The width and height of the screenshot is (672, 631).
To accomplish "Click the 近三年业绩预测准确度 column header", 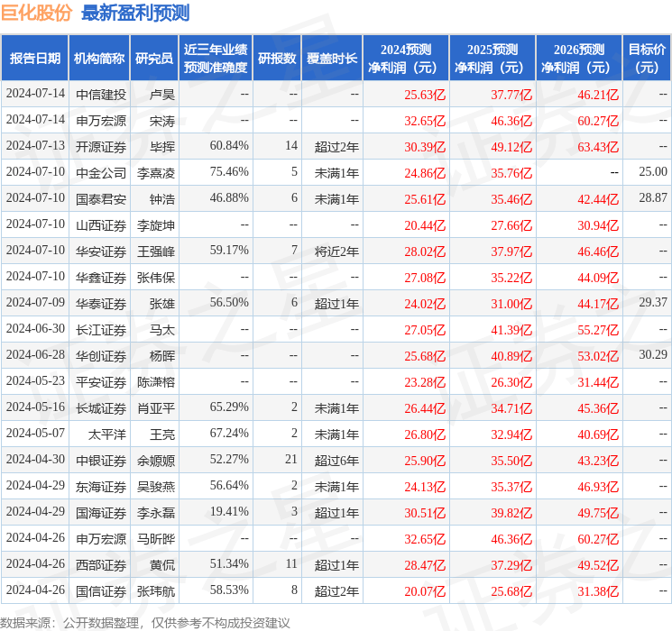I will [216, 59].
